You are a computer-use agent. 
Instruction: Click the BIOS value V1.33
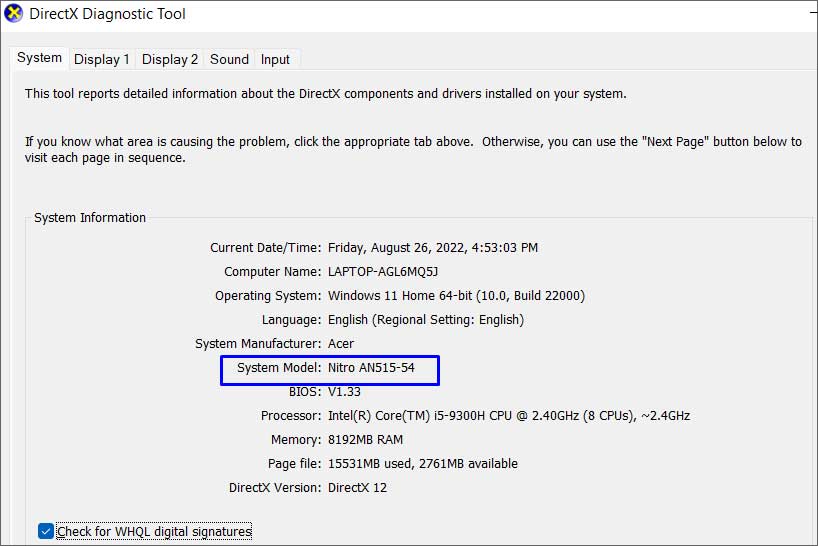pyautogui.click(x=344, y=392)
